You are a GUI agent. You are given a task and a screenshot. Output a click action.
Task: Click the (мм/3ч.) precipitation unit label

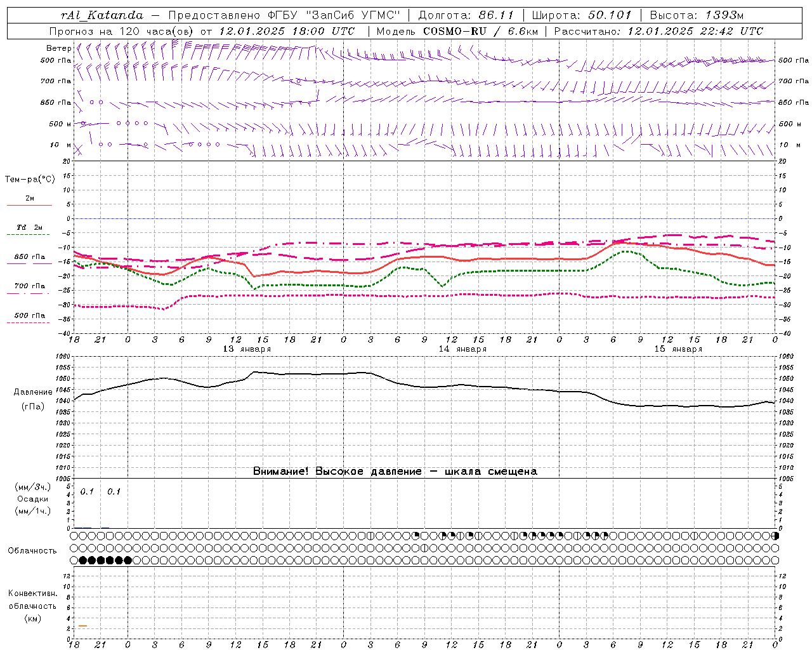[x=33, y=487]
